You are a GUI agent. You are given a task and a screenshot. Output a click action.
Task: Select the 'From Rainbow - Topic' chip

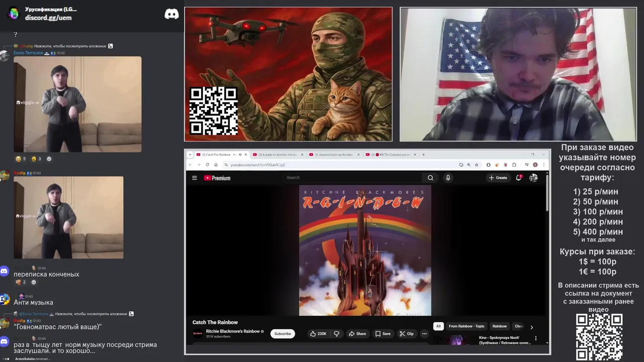coord(466,326)
